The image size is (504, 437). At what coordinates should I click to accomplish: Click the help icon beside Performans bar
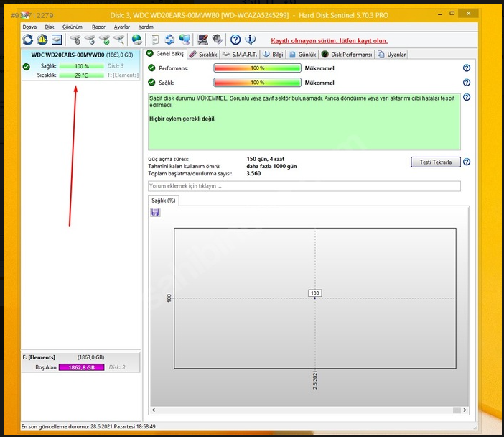(x=467, y=68)
